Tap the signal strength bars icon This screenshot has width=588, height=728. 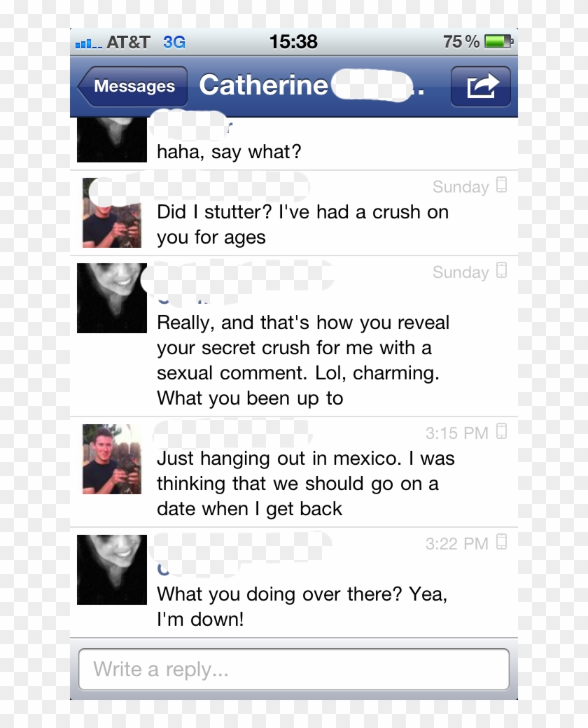[88, 44]
